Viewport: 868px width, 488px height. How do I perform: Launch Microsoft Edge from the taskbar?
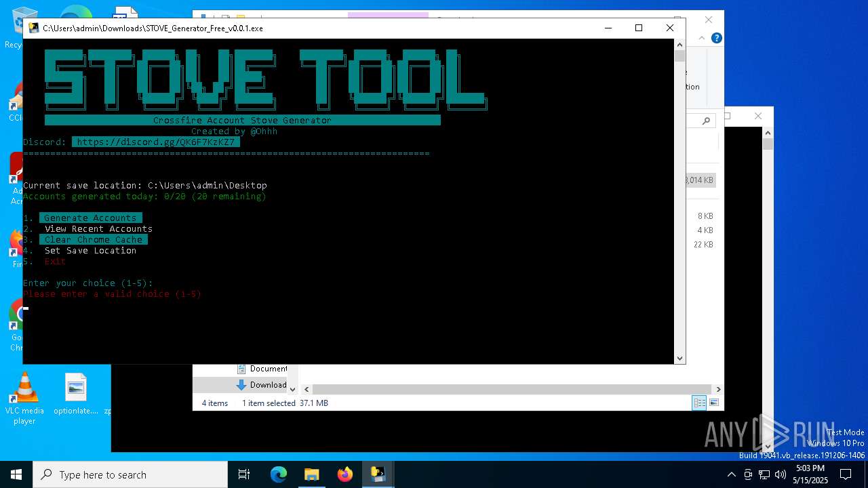(x=279, y=474)
